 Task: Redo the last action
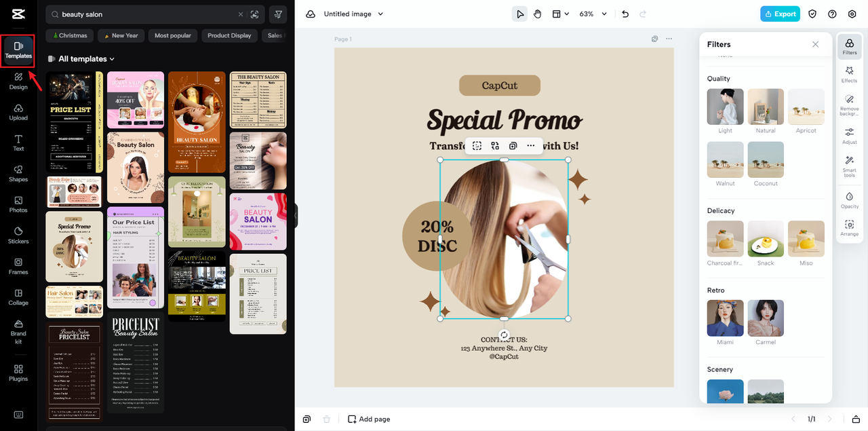[x=643, y=14]
